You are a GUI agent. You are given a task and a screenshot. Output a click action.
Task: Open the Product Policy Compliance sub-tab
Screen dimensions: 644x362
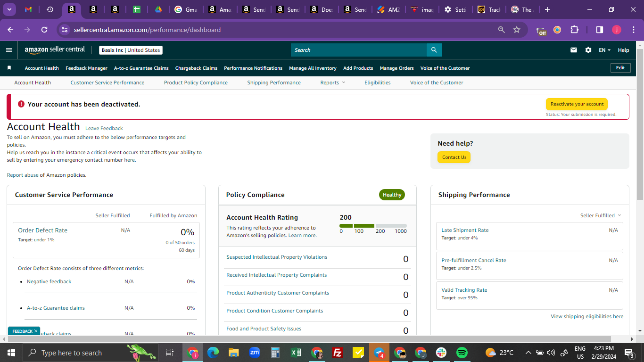click(x=196, y=82)
